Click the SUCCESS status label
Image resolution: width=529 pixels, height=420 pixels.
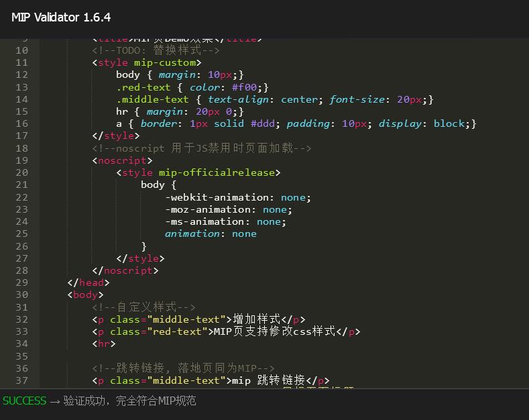24,401
